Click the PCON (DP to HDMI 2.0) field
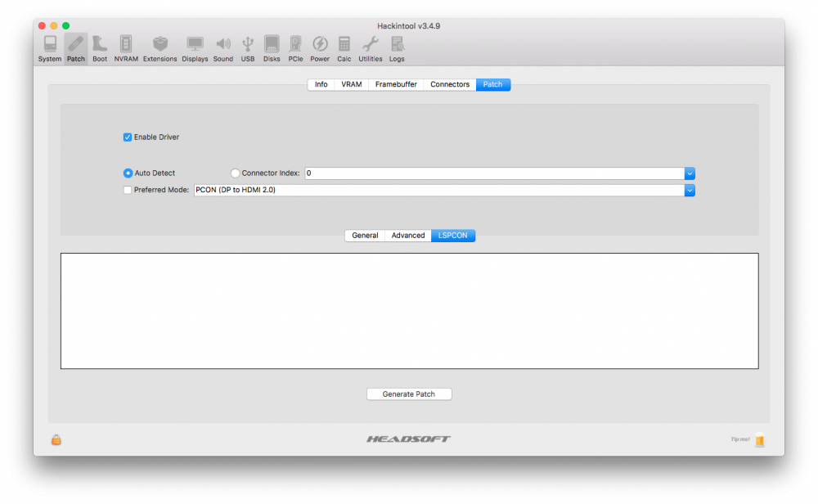818x504 pixels. tap(438, 191)
